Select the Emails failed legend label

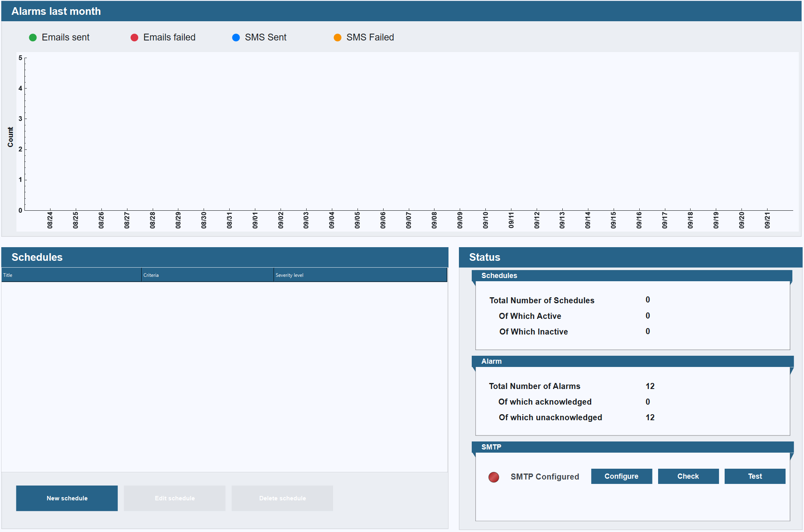pos(169,37)
